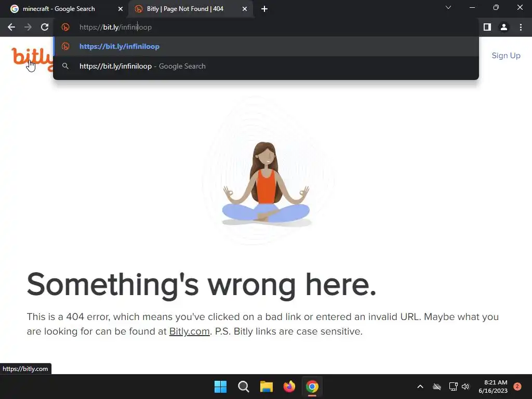
Task: Click inside the address bar URL text
Action: click(115, 27)
